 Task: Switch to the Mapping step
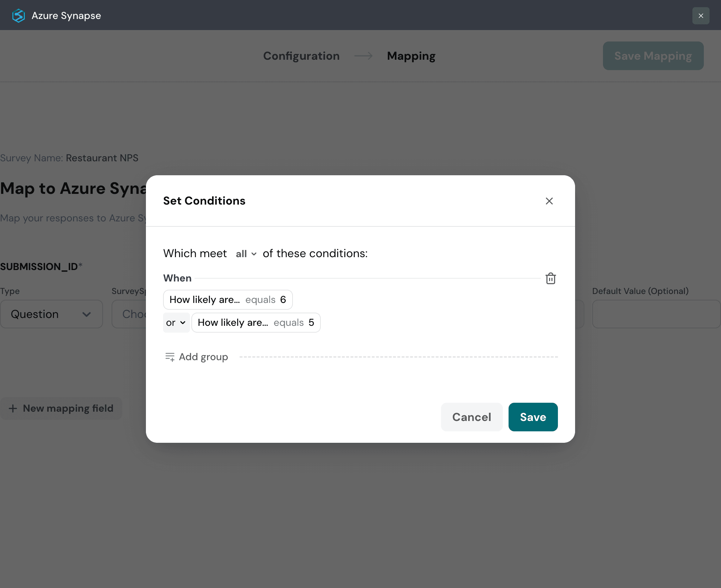[x=411, y=56]
